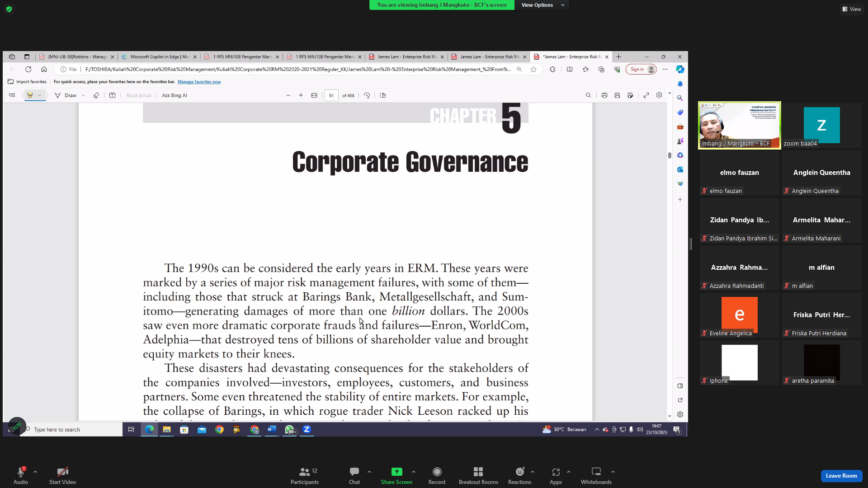Select Imbang J Mangkuto video thumbnail
This screenshot has width=868, height=488.
click(739, 125)
